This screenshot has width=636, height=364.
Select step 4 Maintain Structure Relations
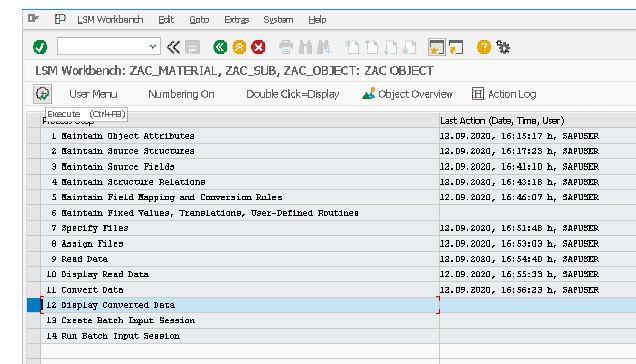[240, 182]
